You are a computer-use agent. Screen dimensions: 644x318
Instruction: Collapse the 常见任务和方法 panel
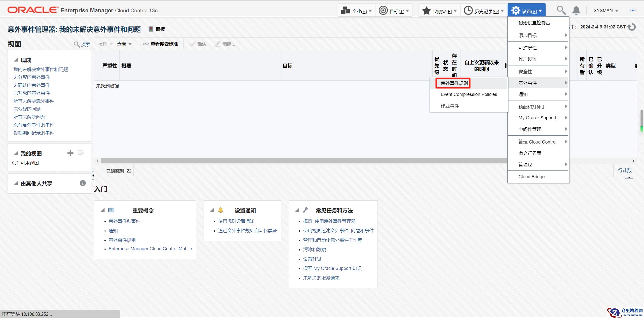pyautogui.click(x=297, y=210)
